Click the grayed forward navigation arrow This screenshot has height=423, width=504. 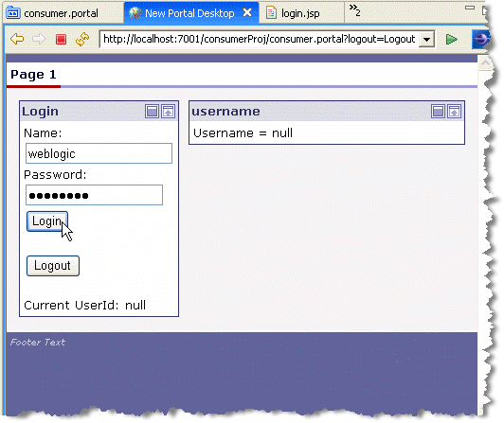[39, 39]
